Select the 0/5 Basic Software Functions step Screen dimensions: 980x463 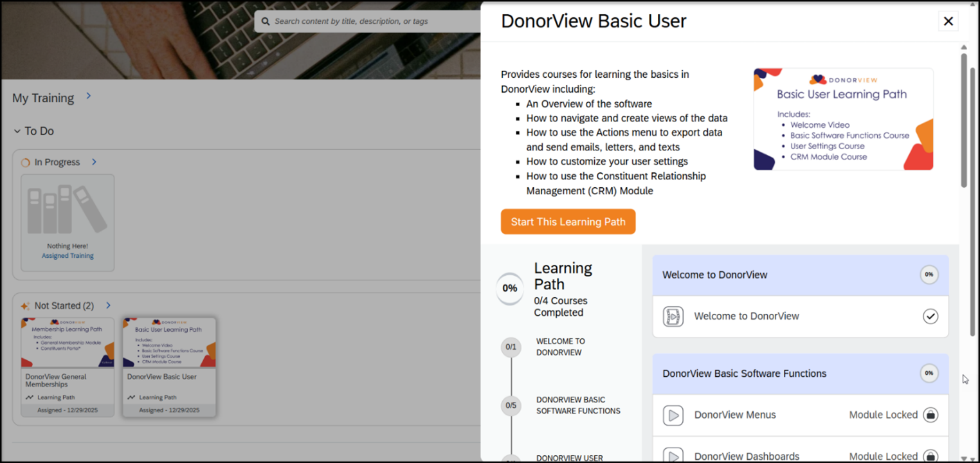click(511, 405)
